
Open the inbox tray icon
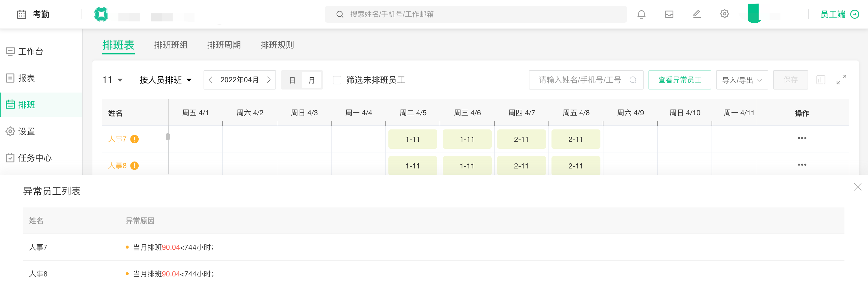669,14
